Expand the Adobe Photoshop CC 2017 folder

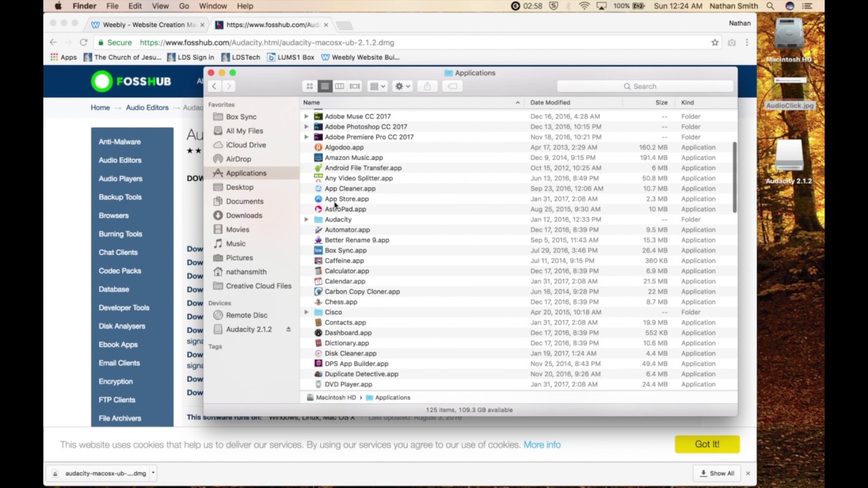(306, 127)
